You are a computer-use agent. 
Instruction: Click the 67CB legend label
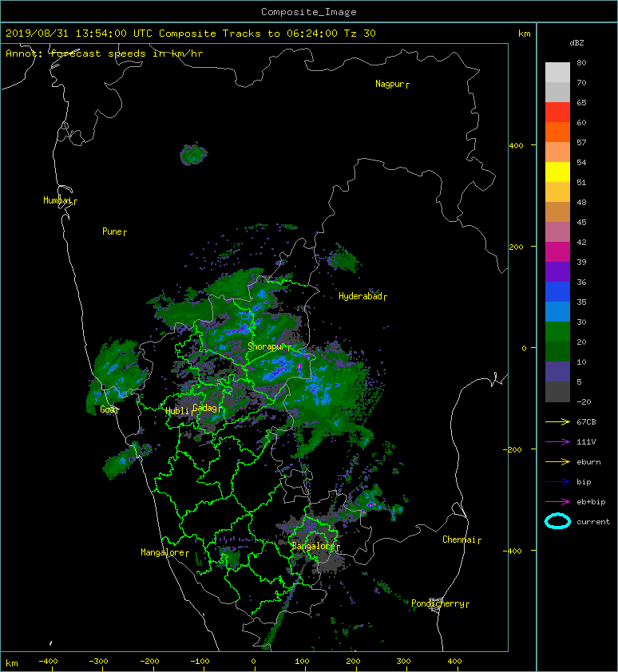pos(586,421)
